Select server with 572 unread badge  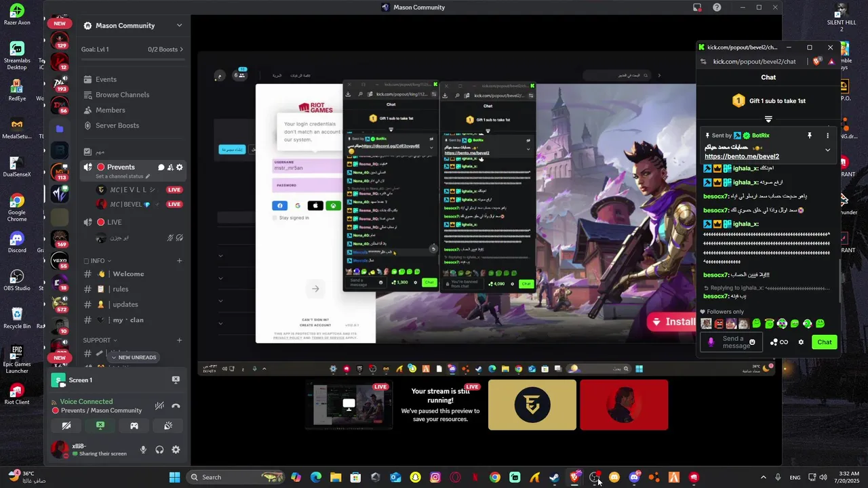[x=61, y=303]
